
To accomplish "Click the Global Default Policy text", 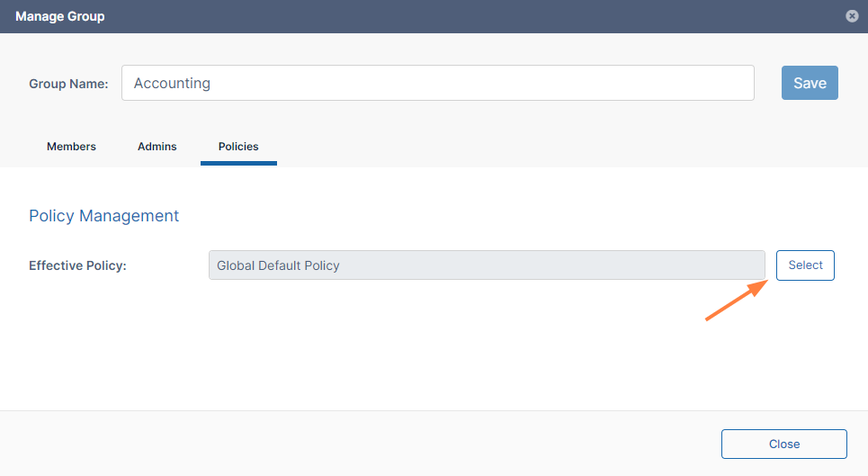I will [x=278, y=265].
